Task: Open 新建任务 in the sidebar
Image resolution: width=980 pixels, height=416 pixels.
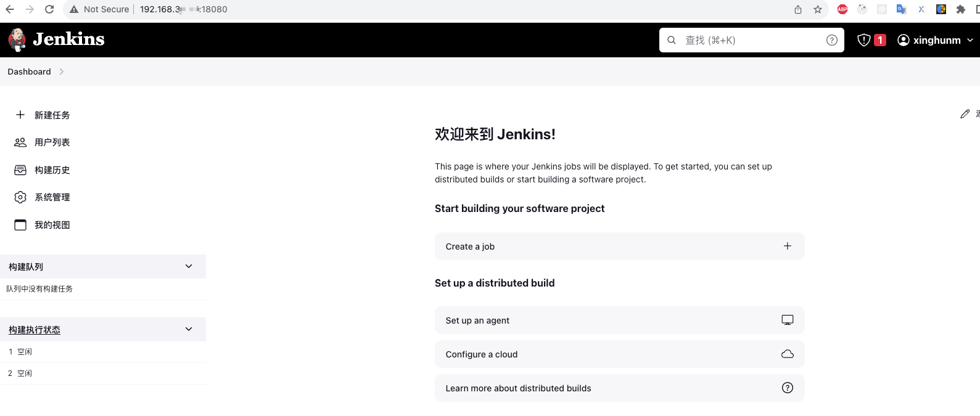Action: coord(52,115)
